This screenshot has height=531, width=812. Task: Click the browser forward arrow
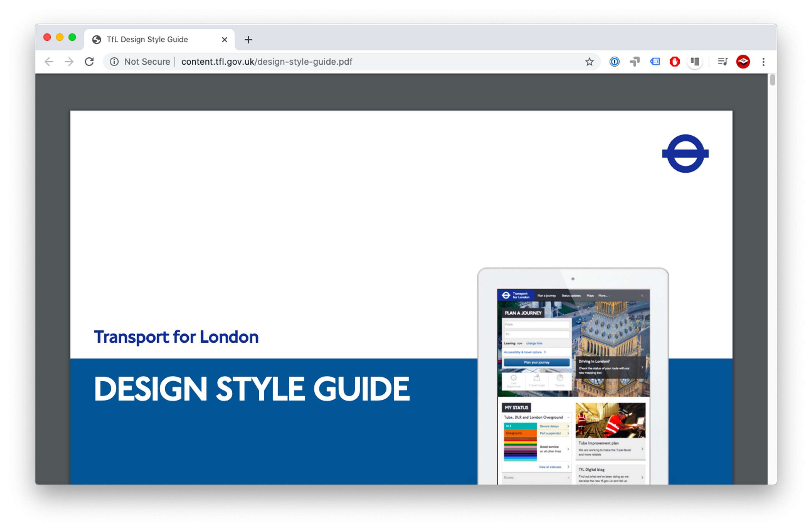69,62
